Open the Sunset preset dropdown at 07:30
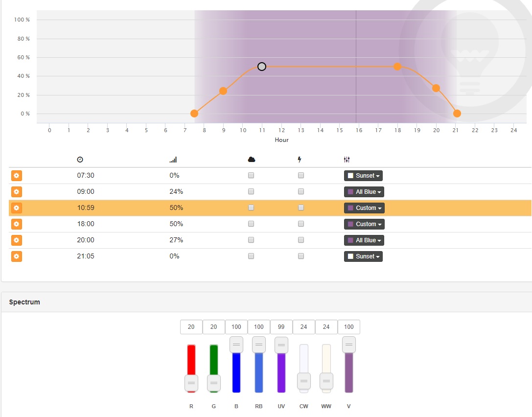 [363, 176]
